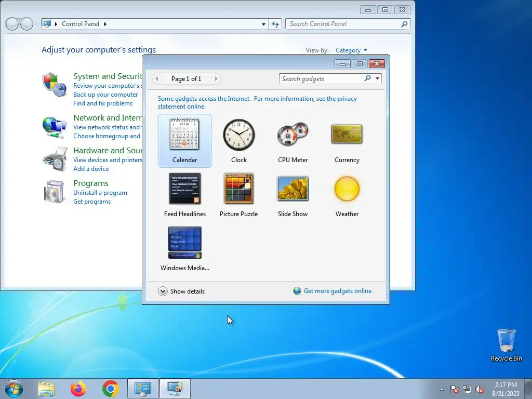Open the gadget search options dropdown arrow
This screenshot has height=399, width=532.
pos(377,79)
